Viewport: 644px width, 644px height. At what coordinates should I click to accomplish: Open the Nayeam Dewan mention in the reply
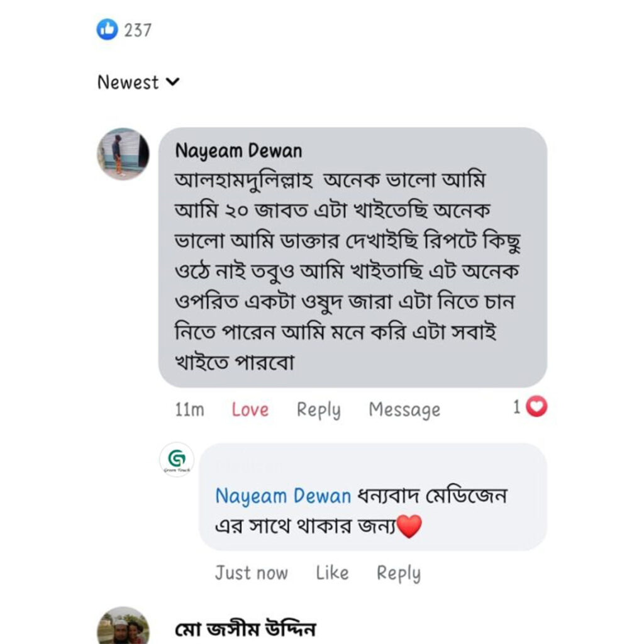tap(282, 496)
